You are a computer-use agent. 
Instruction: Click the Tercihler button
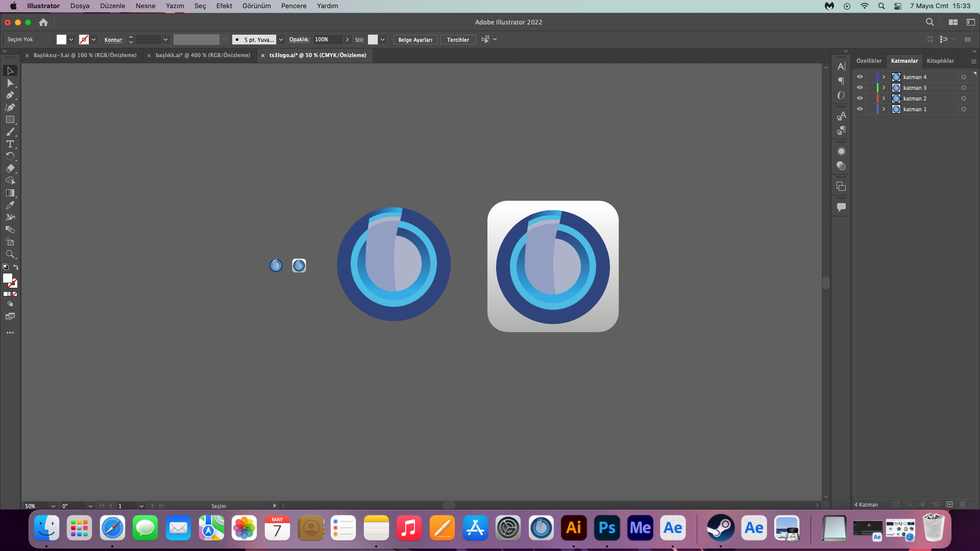point(458,40)
